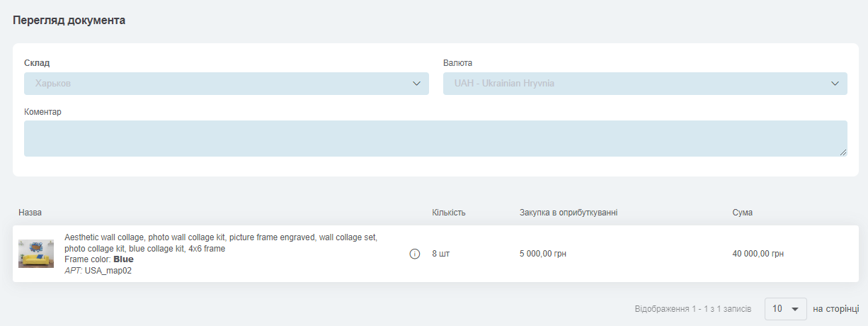
Task: Select the 40 000,00 грн sum cell
Action: click(x=758, y=254)
